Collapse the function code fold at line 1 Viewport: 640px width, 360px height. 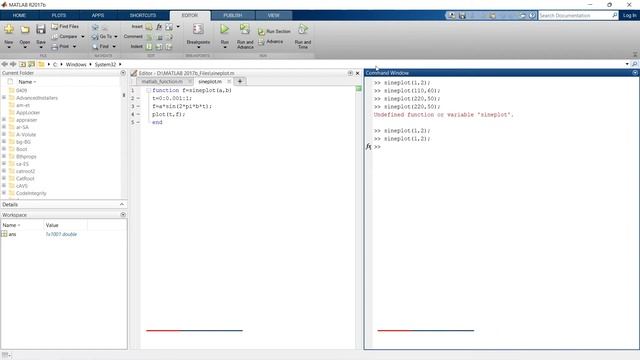click(x=149, y=90)
